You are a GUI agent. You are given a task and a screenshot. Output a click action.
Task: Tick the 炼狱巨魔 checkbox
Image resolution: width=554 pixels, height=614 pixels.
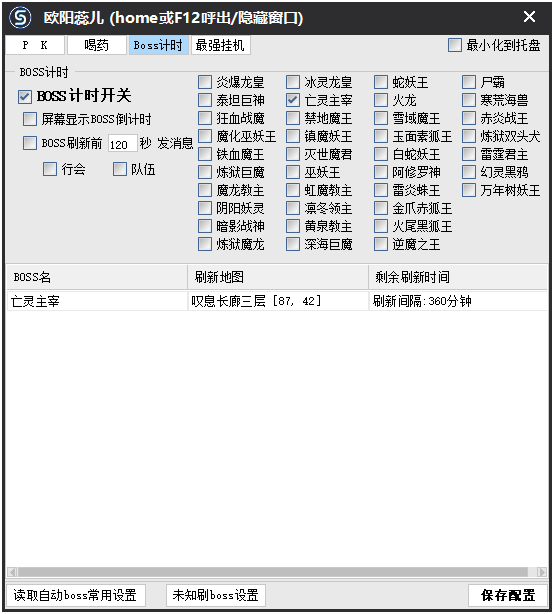pos(205,172)
